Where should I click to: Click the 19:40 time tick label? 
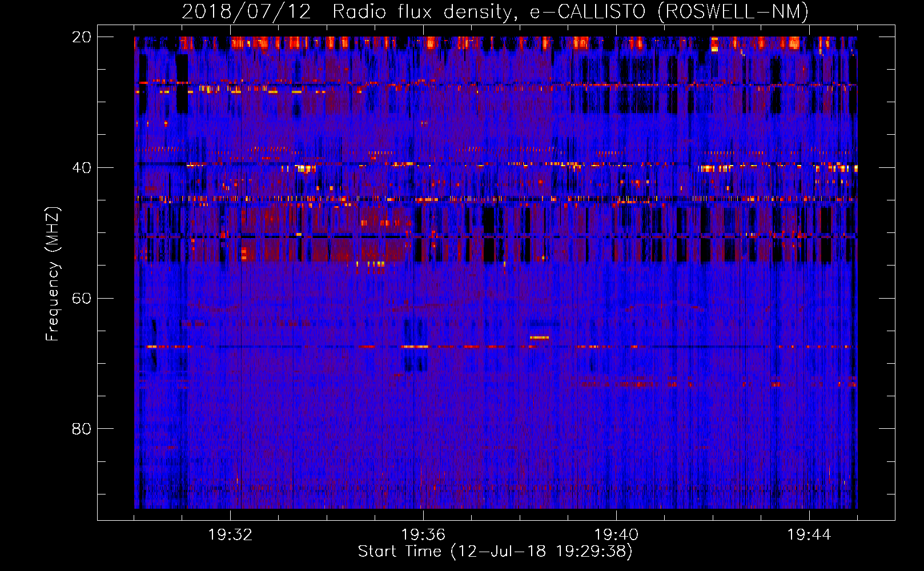[616, 535]
